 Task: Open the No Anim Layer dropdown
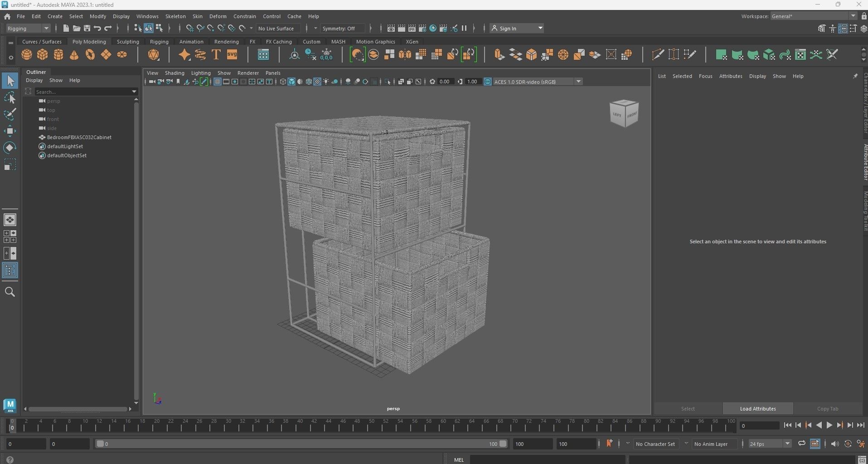pyautogui.click(x=686, y=444)
